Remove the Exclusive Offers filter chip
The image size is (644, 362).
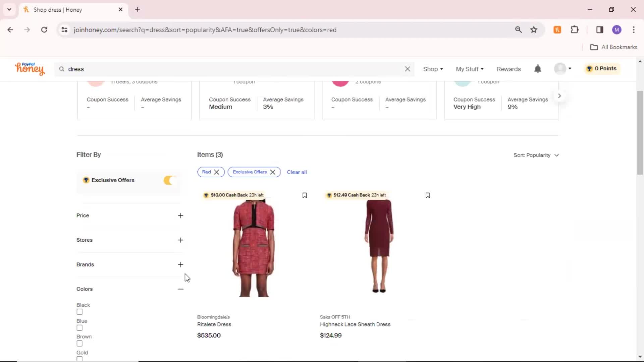(x=273, y=172)
